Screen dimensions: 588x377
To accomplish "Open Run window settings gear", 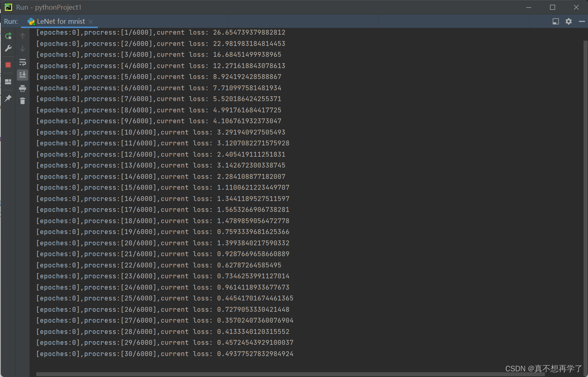I will coord(569,21).
